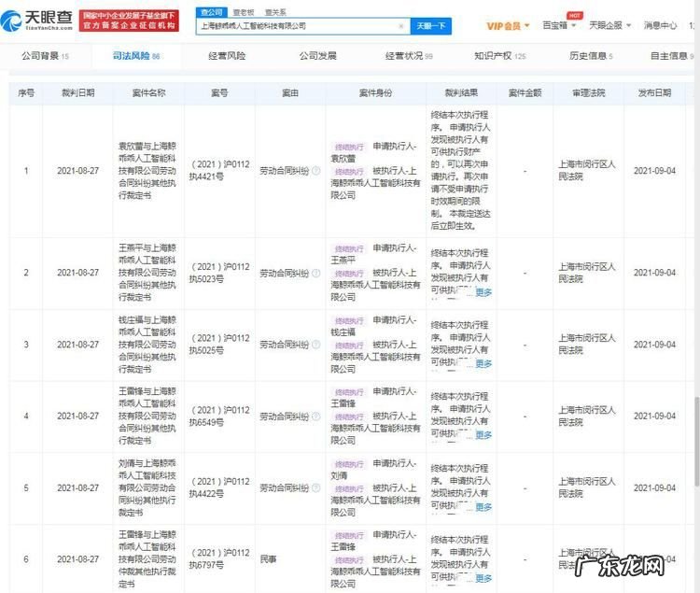The image size is (700, 593).
Task: Select the 查老板 search tab
Action: point(244,12)
